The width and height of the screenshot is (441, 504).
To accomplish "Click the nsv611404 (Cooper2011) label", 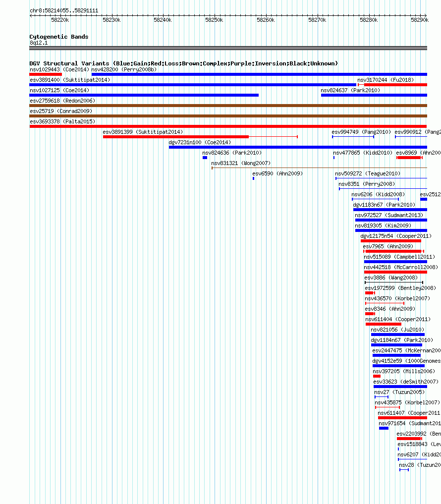I will tap(398, 319).
